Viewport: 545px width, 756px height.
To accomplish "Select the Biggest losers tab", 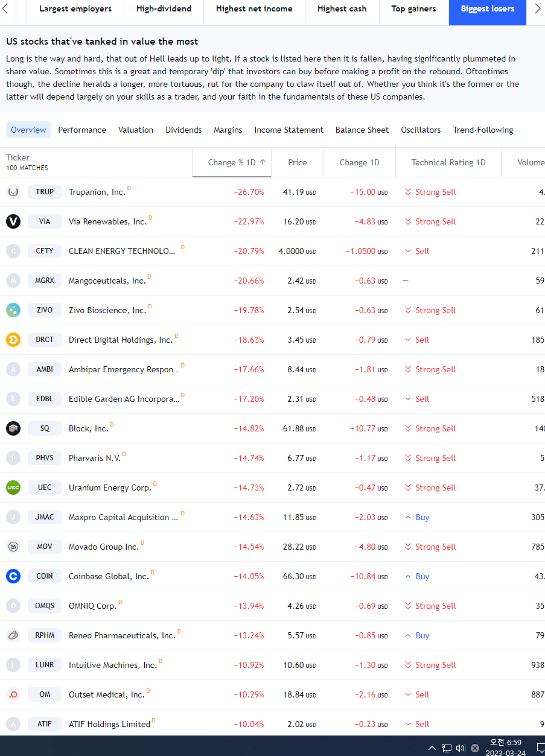I will (x=488, y=8).
